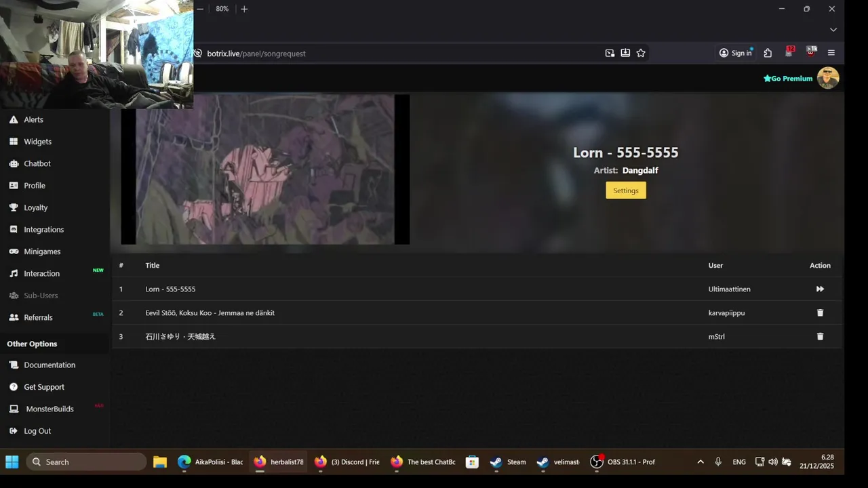
Task: Click the install app icon in address bar
Action: point(625,53)
